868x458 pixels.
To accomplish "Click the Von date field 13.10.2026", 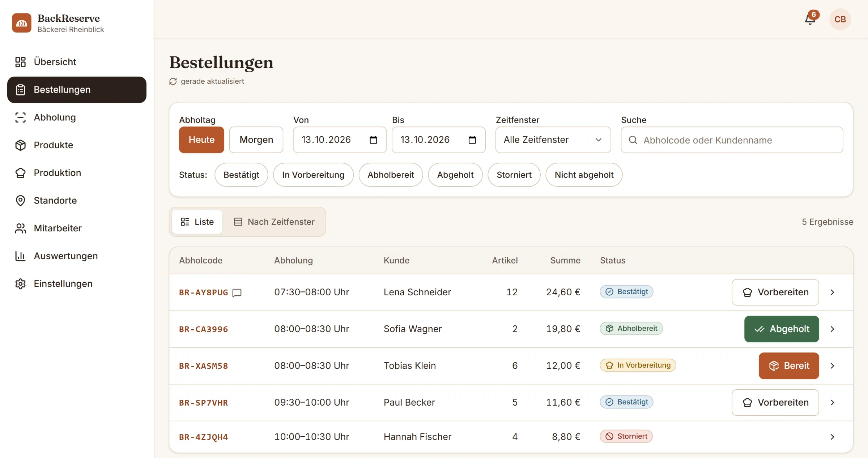I will pos(340,140).
